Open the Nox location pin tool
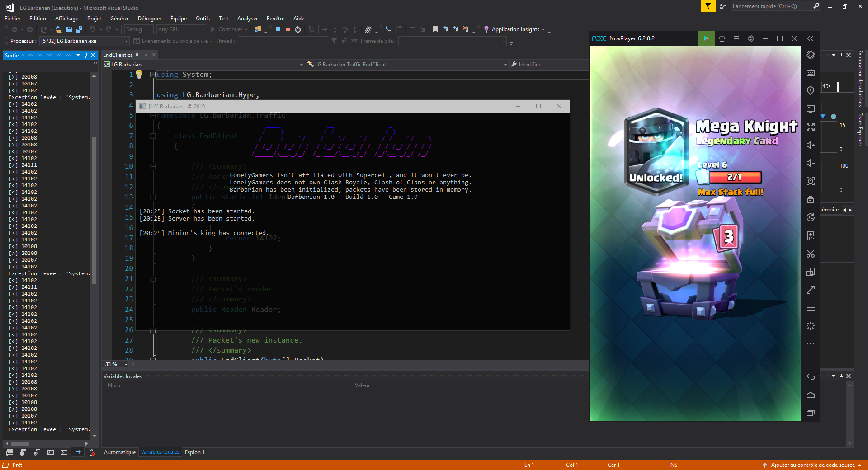This screenshot has width=868, height=470. pos(811,91)
